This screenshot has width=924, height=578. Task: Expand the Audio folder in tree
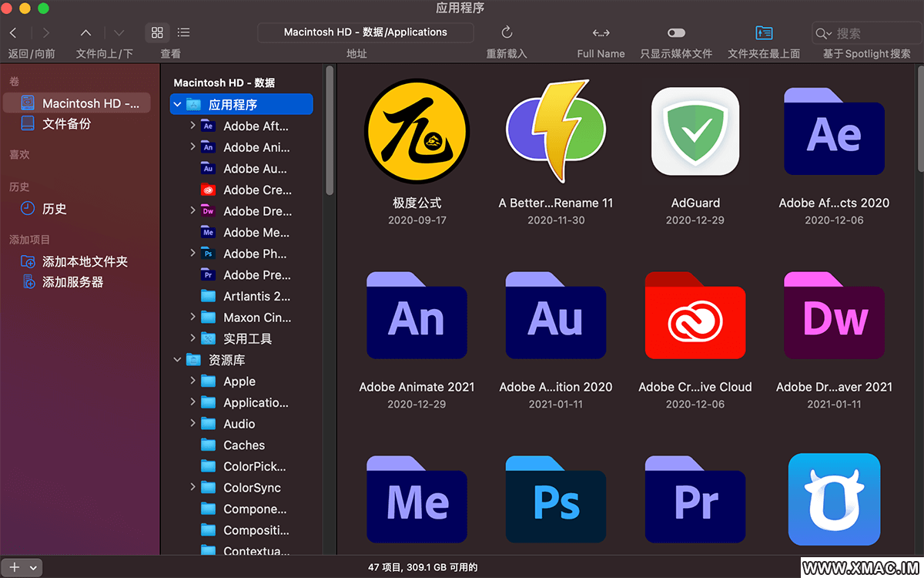coord(192,423)
